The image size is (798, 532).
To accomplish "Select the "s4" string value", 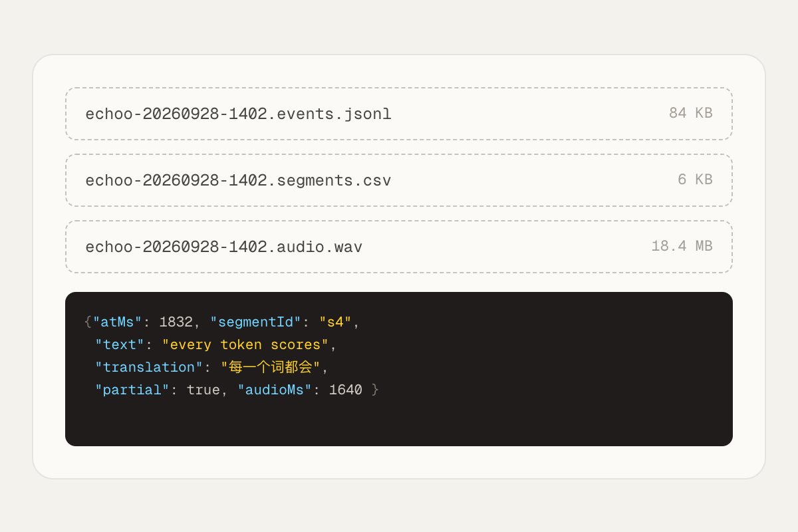I will tap(335, 323).
